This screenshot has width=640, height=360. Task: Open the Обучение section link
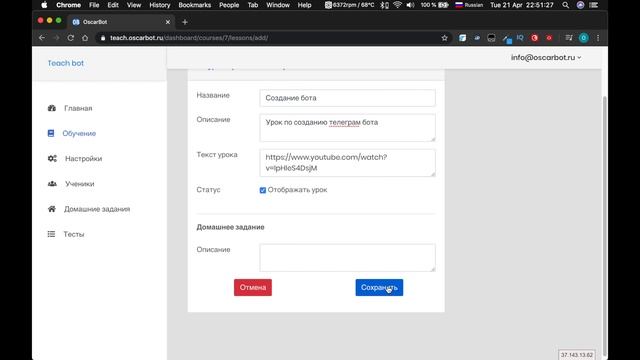79,133
